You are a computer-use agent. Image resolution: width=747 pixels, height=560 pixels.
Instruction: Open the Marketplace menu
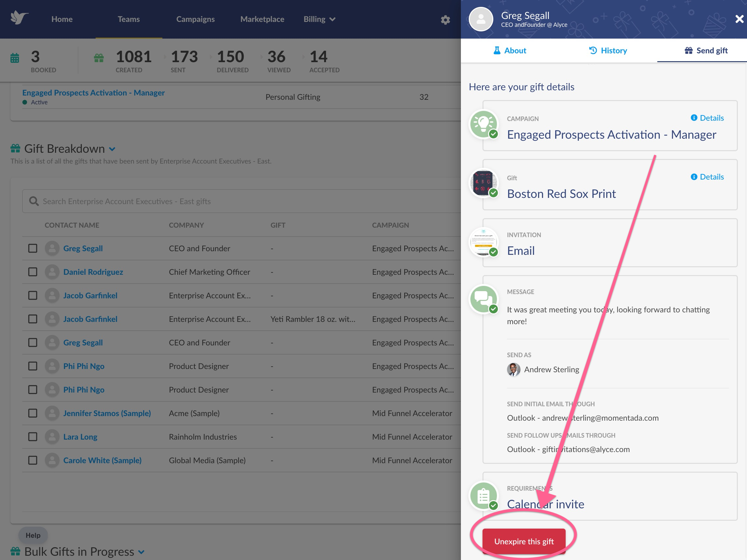pos(262,19)
